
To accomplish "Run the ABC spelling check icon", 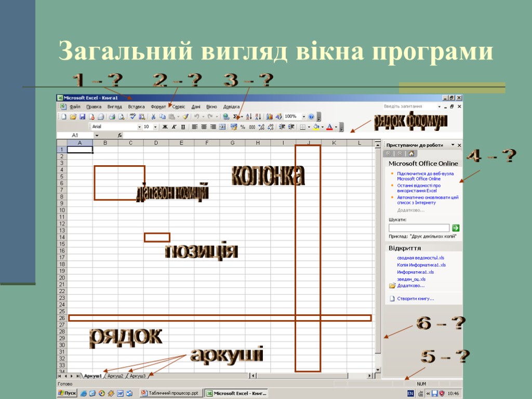I will pos(133,117).
